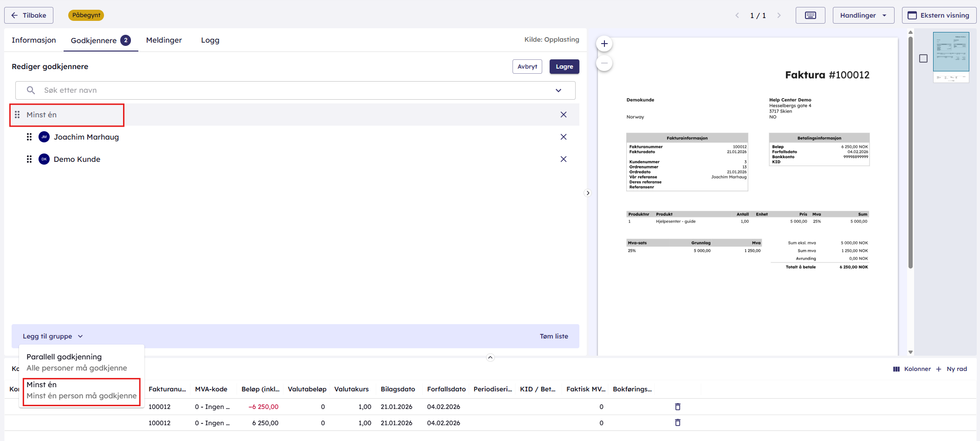Click drag handle beside Demo Kunde

[x=29, y=159]
